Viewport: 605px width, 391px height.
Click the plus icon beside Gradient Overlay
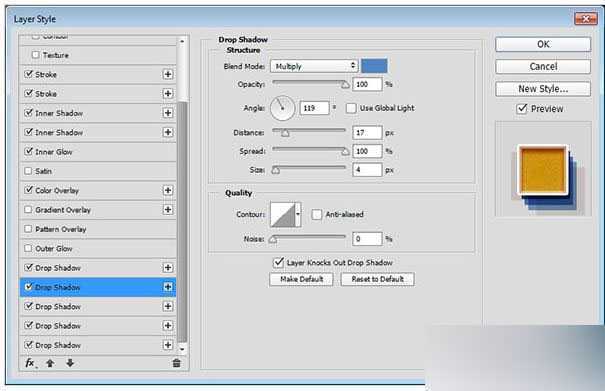click(168, 210)
